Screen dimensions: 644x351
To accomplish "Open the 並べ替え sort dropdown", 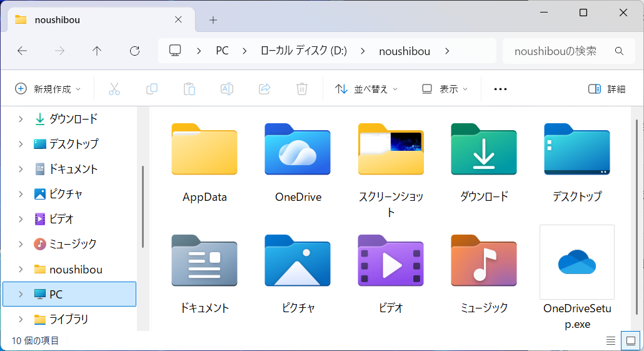I will 366,89.
